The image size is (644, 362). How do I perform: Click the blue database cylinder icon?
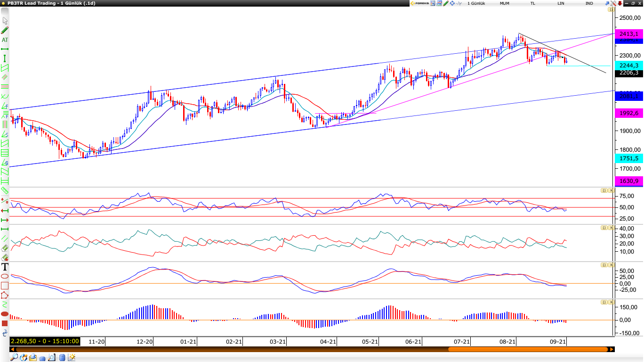[x=62, y=358]
